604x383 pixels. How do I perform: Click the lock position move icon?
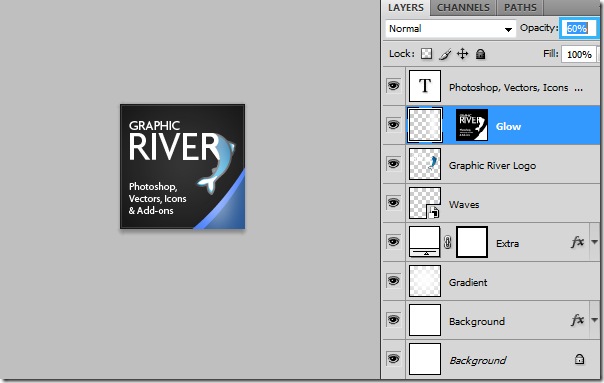[x=462, y=54]
